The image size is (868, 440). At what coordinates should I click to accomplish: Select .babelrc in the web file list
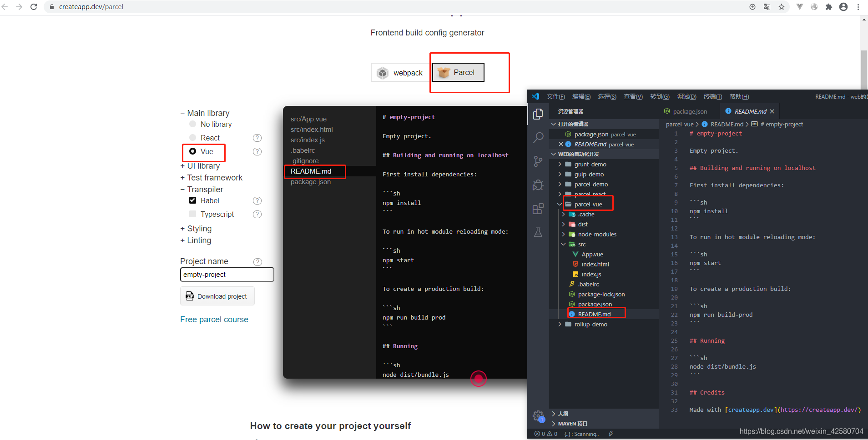303,150
